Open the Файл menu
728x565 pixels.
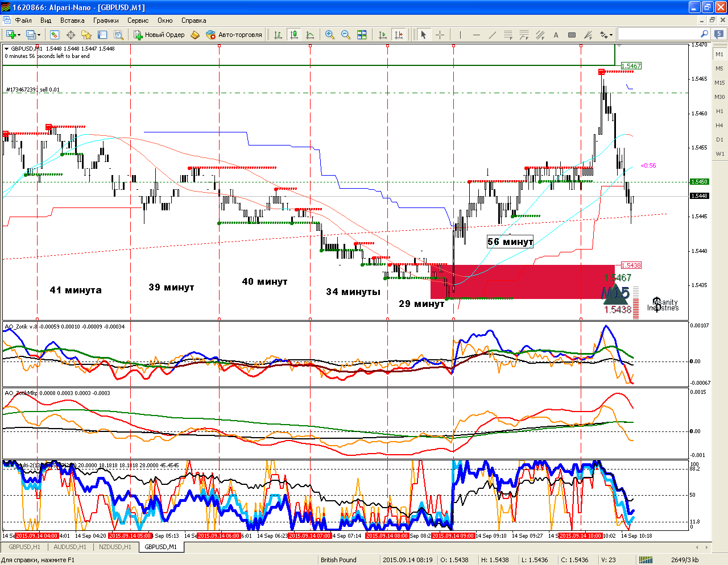click(23, 20)
